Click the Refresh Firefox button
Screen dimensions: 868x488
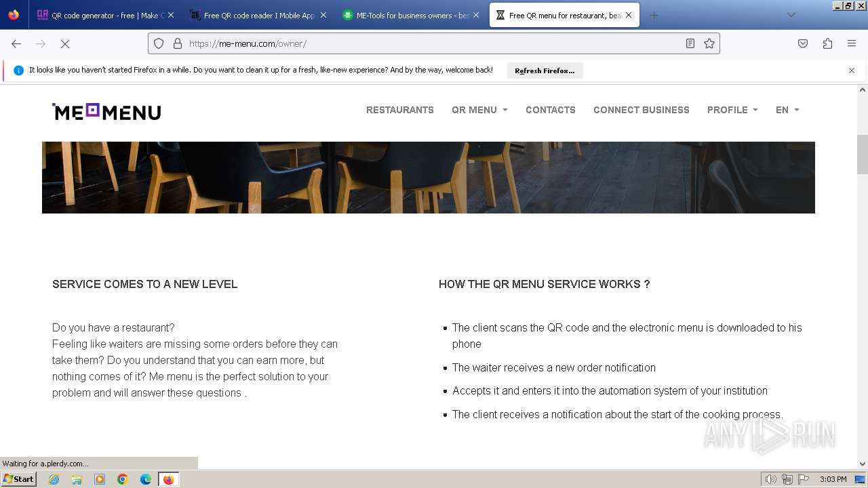545,70
